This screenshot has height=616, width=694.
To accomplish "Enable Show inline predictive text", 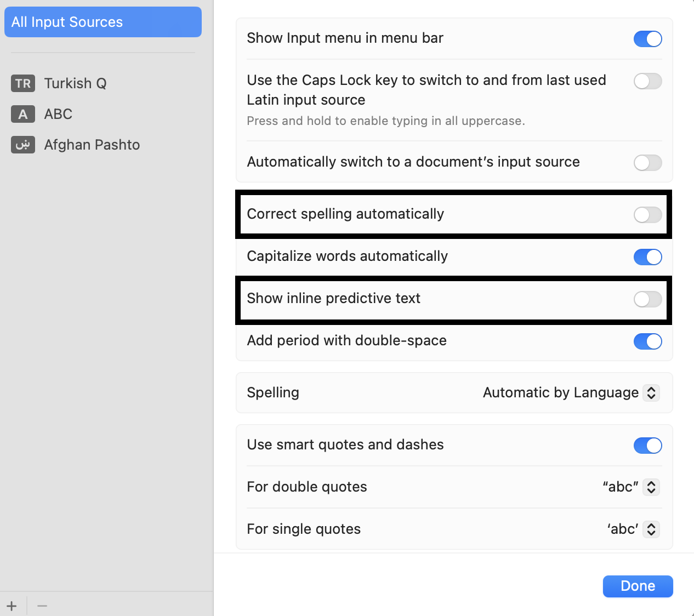I will [647, 299].
